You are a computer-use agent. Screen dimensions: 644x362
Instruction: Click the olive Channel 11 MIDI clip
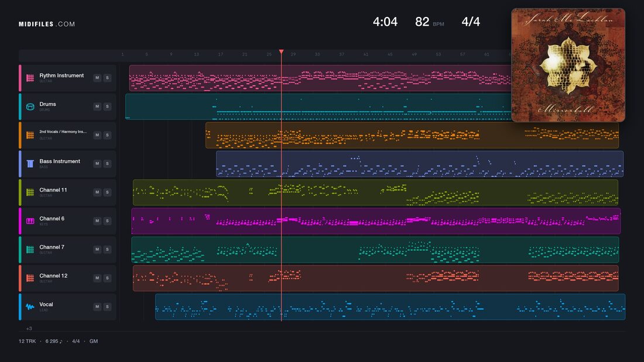tap(375, 192)
